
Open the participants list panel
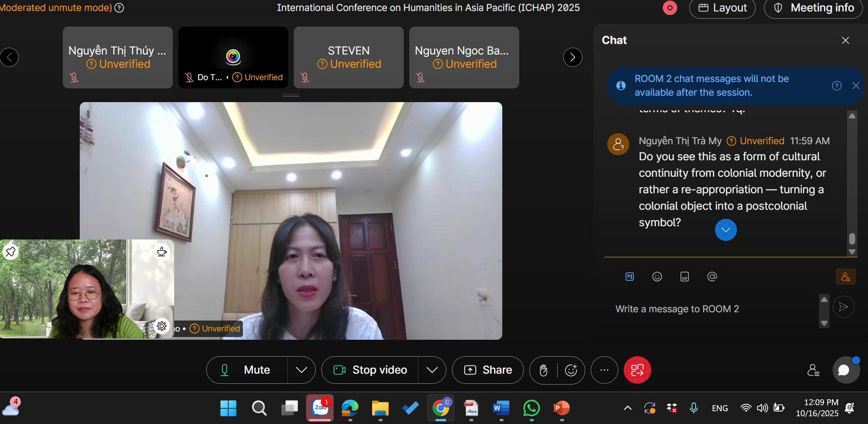pyautogui.click(x=813, y=370)
